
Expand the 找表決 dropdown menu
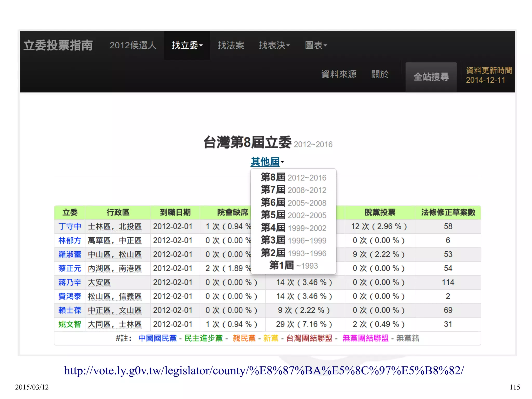pos(274,45)
